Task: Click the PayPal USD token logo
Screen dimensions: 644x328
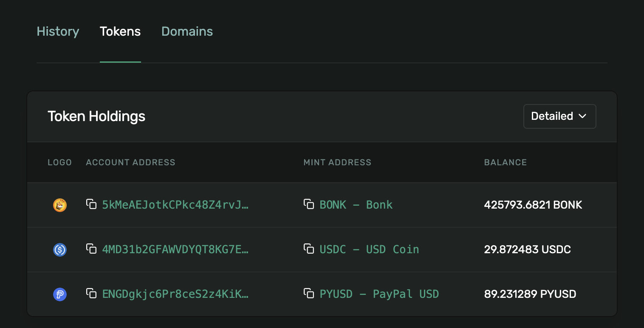Action: point(59,294)
